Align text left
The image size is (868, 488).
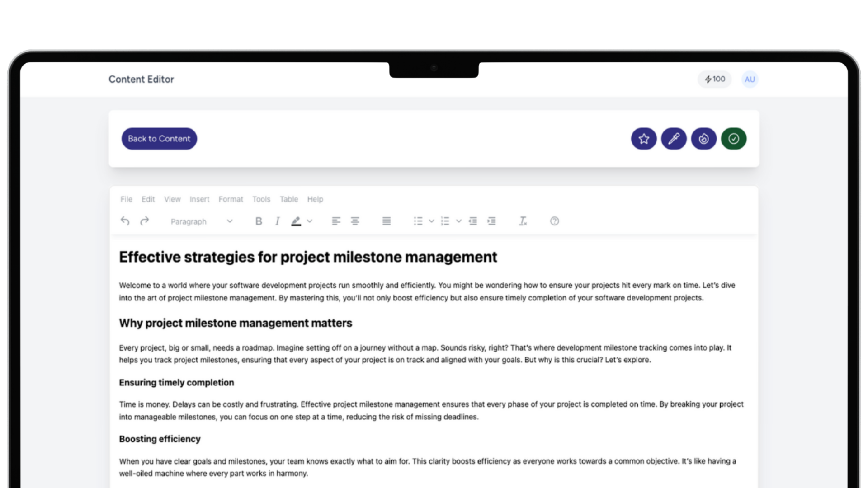pos(336,221)
